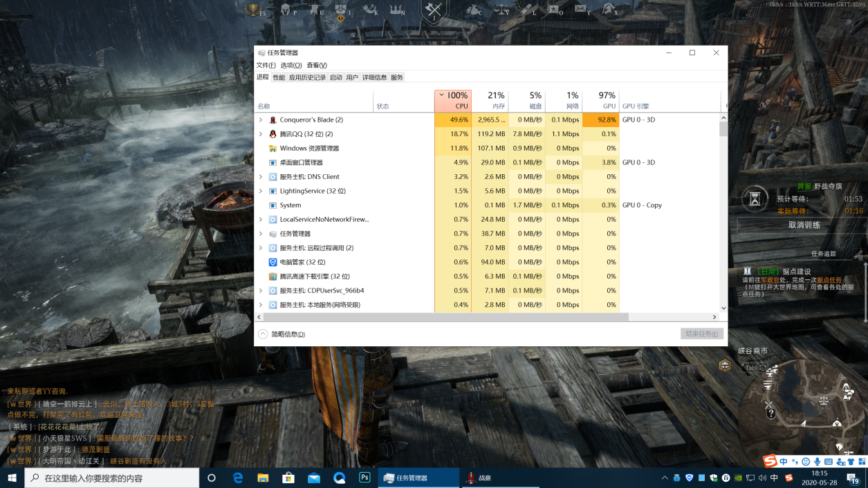
Task: Open the armor icon labeled I in game
Action: click(340, 10)
